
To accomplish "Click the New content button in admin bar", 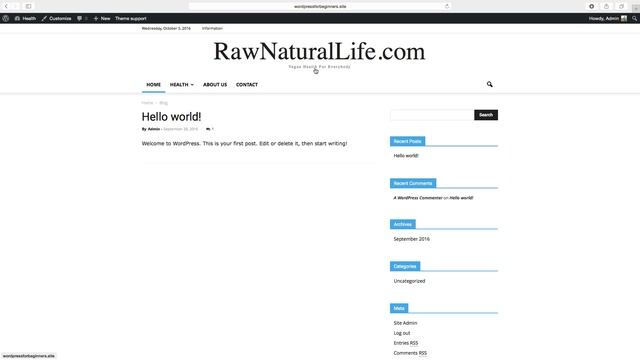I will pos(102,18).
